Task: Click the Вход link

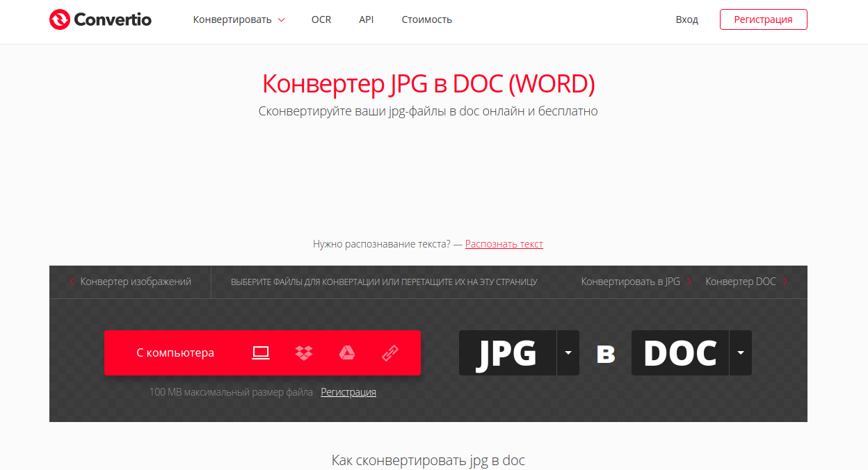Action: pyautogui.click(x=686, y=19)
